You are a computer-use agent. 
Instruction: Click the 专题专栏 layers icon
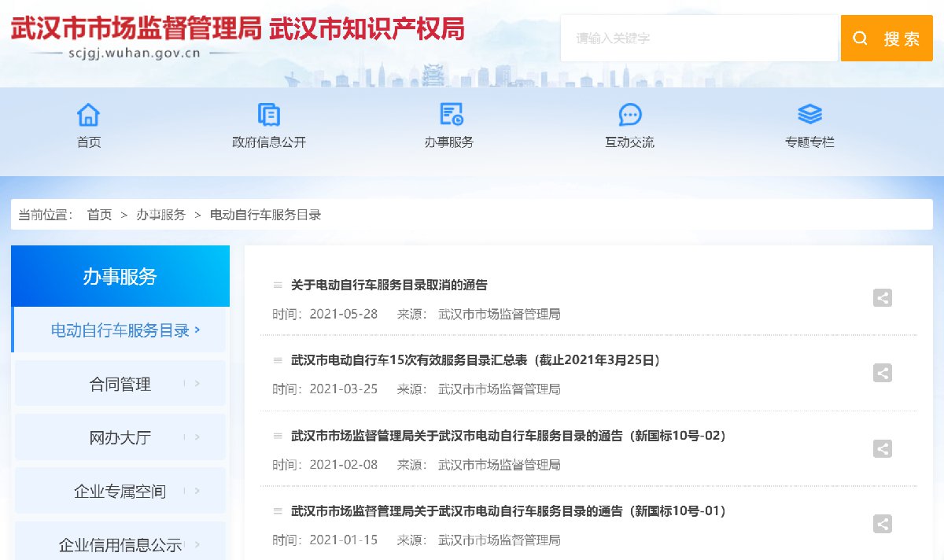coord(809,115)
